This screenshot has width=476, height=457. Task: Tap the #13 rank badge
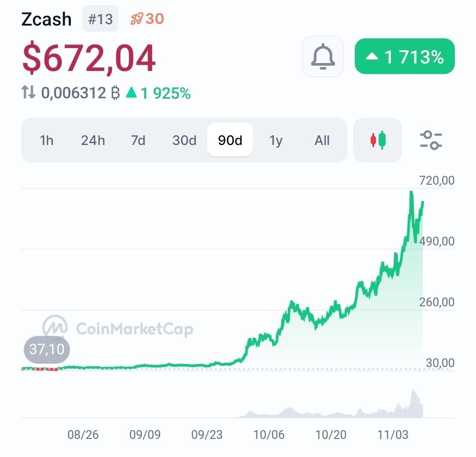pos(100,19)
